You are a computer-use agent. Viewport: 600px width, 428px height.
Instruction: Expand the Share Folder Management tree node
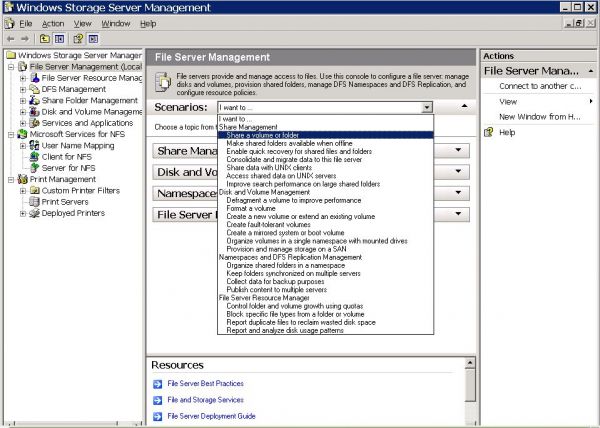click(x=23, y=101)
